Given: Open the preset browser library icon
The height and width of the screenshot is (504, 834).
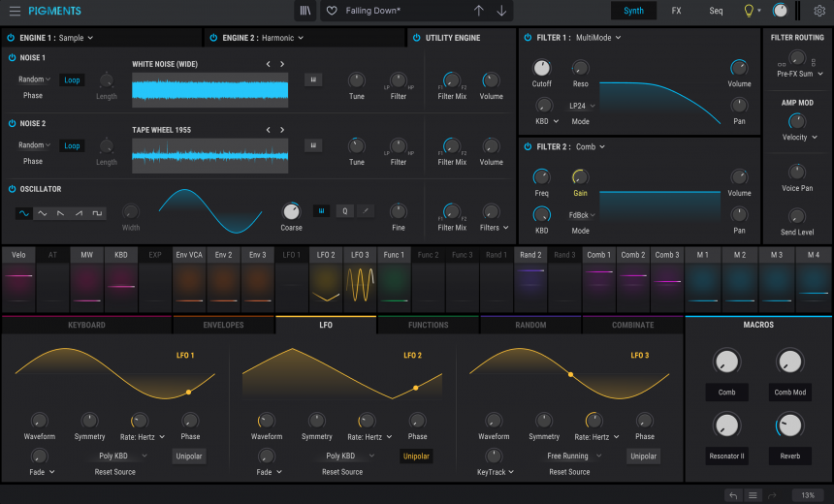Looking at the screenshot, I should (x=305, y=11).
